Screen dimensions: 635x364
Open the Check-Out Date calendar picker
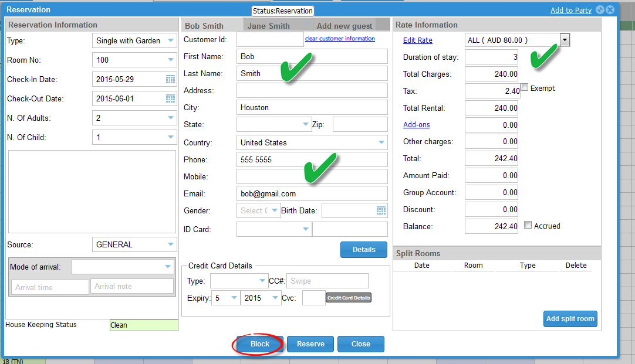click(170, 98)
